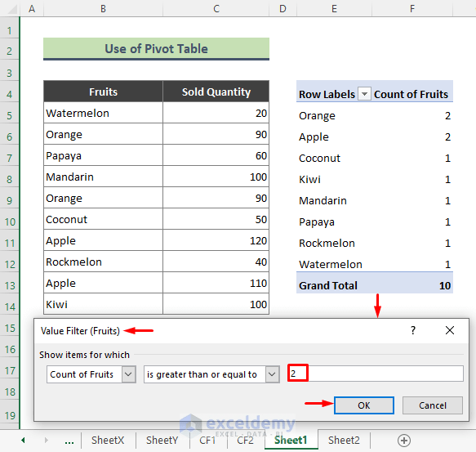Image resolution: width=476 pixels, height=452 pixels.
Task: Select the Sold Quantity cell showing 120
Action: pyautogui.click(x=216, y=240)
